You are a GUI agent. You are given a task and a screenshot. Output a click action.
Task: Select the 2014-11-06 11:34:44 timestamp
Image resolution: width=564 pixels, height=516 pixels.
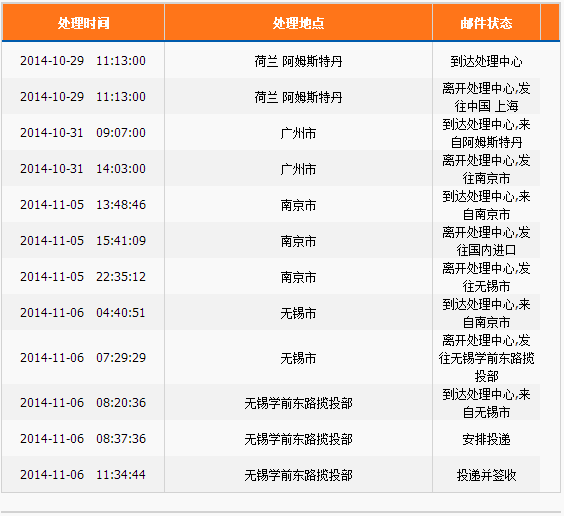click(x=83, y=474)
